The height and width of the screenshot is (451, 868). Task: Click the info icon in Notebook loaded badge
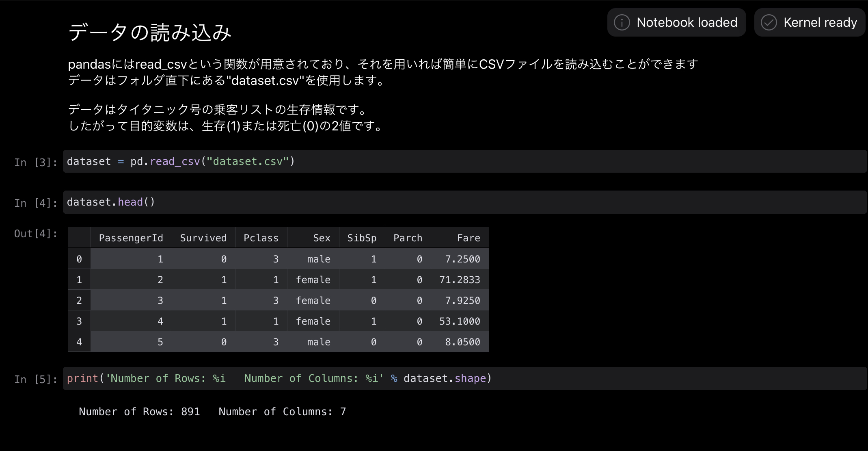click(622, 22)
